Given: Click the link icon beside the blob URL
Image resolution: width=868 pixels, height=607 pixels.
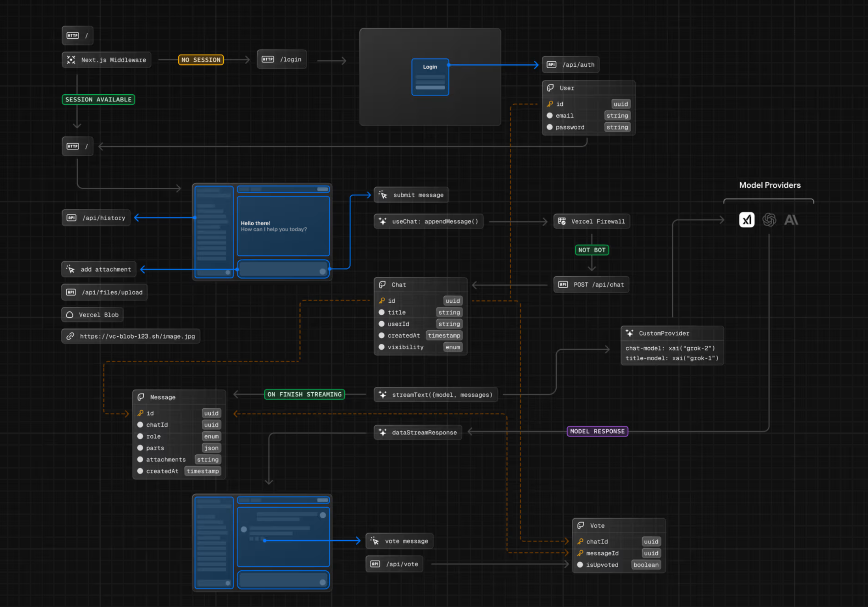Looking at the screenshot, I should coord(70,336).
